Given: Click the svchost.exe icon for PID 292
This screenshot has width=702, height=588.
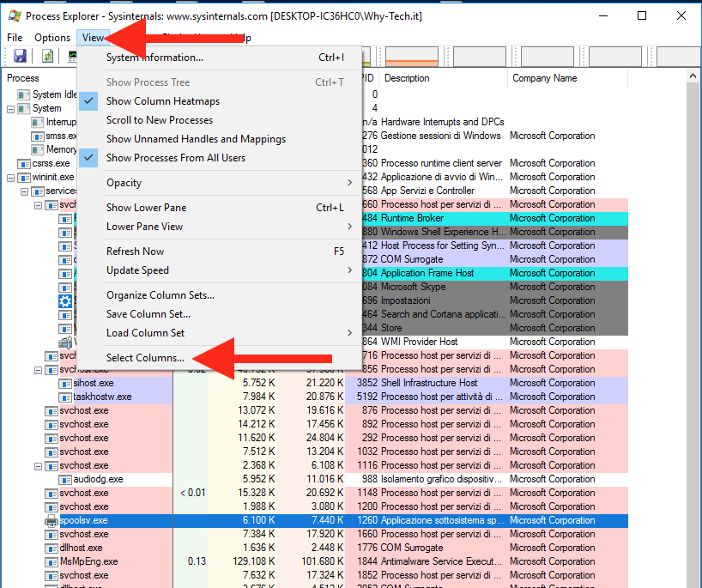Looking at the screenshot, I should (51, 439).
